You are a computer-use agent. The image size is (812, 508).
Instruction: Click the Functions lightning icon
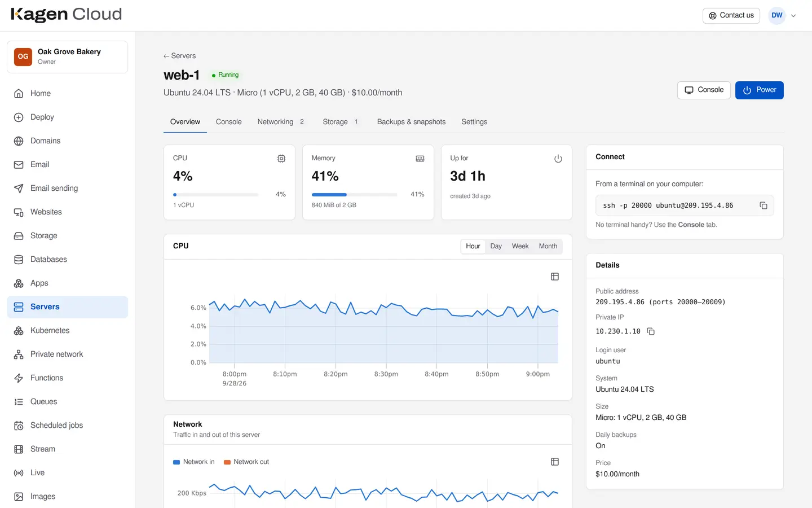[x=19, y=378]
